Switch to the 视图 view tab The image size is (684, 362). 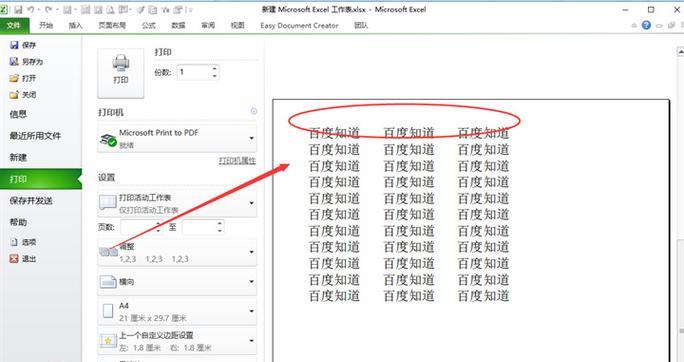pos(238,25)
